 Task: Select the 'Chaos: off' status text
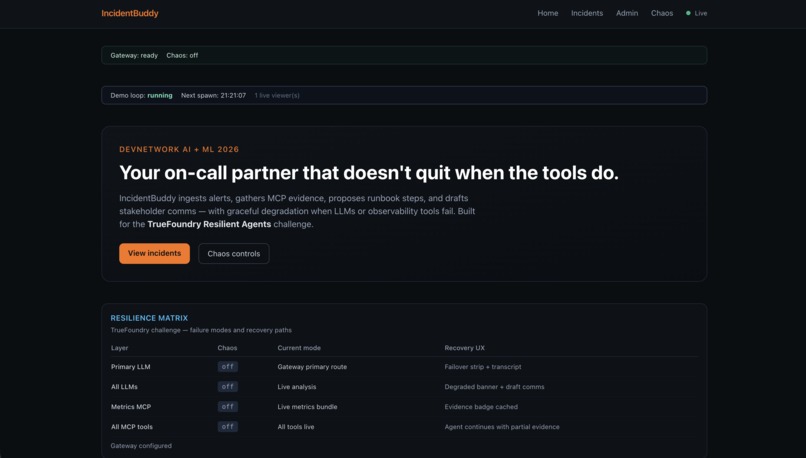pos(182,56)
